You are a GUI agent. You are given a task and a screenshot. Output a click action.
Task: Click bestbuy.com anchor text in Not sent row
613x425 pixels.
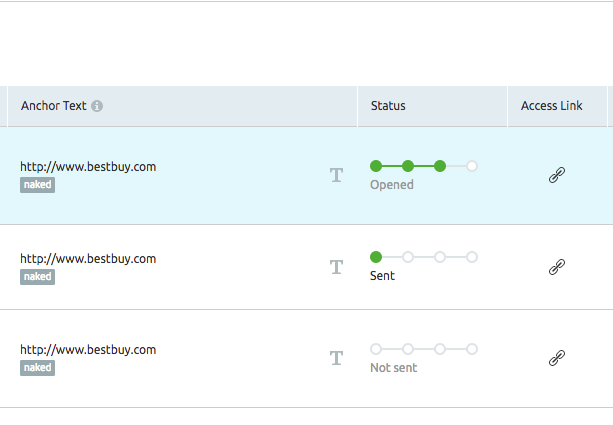point(88,350)
